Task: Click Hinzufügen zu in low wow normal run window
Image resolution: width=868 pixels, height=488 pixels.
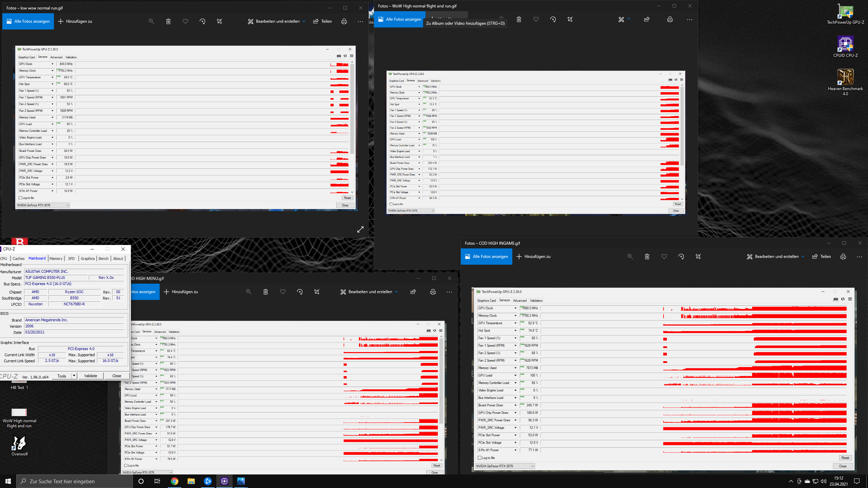Action: click(75, 21)
